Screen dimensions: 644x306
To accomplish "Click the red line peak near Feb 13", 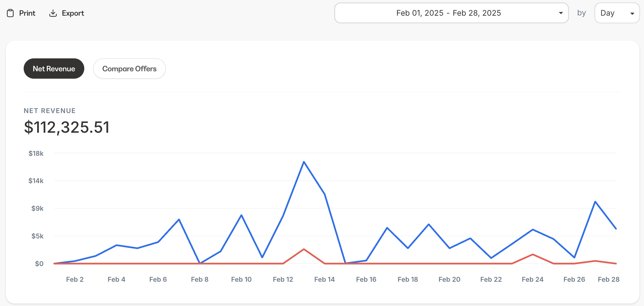I will pyautogui.click(x=304, y=249).
